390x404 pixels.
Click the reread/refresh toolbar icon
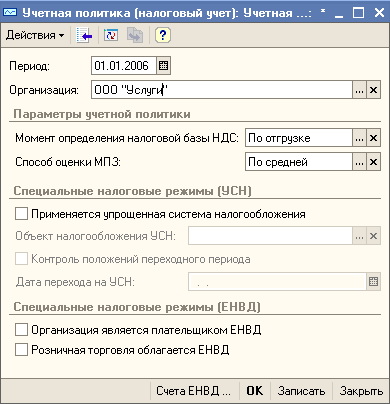click(x=111, y=35)
